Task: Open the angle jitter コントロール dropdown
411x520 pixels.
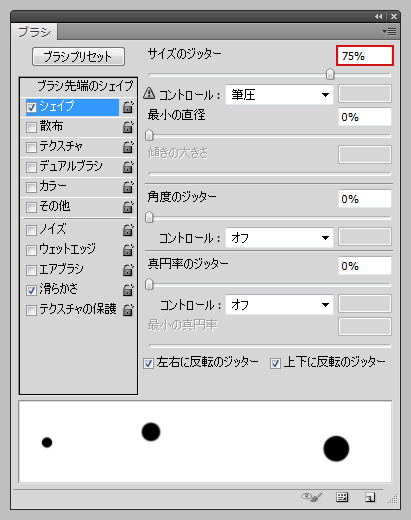Action: pyautogui.click(x=279, y=238)
